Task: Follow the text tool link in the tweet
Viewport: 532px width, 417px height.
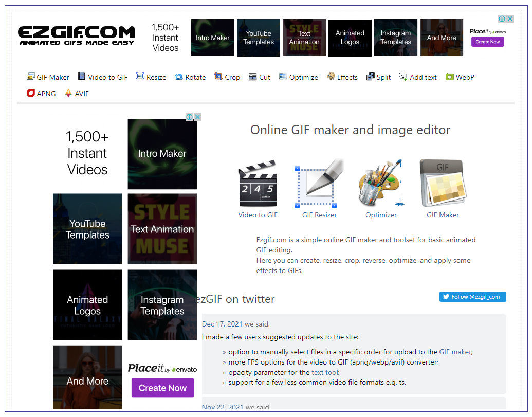Action: tap(325, 373)
